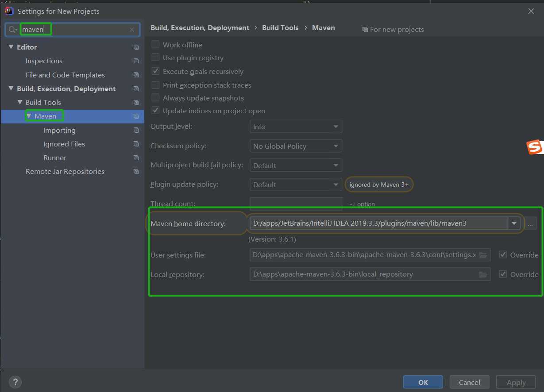The width and height of the screenshot is (544, 392).
Task: Select Inspections in settings tree
Action: pos(44,61)
